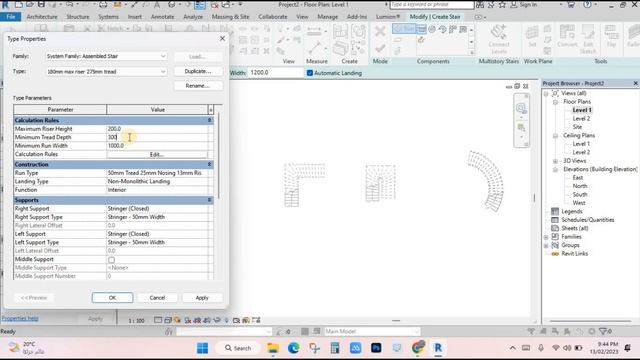
Task: Open the Properties help link
Action: 20,318
